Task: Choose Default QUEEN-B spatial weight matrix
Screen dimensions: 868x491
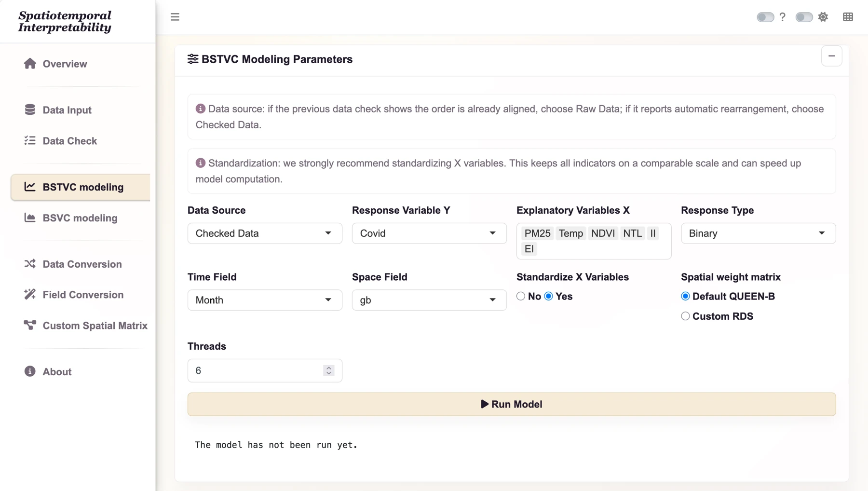Action: pyautogui.click(x=685, y=296)
